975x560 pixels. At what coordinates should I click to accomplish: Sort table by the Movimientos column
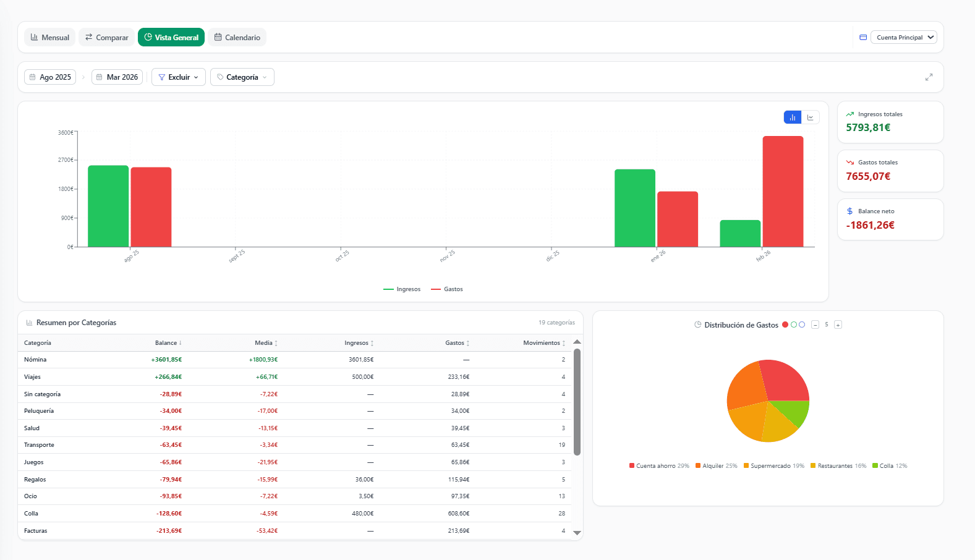coord(544,343)
